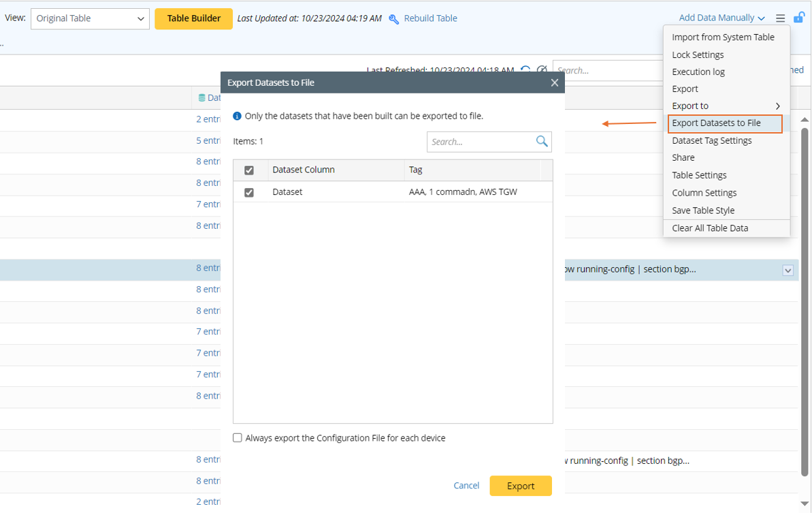Click the magnifier icon in dialog search
Viewport: 812px width, 515px height.
coord(542,142)
